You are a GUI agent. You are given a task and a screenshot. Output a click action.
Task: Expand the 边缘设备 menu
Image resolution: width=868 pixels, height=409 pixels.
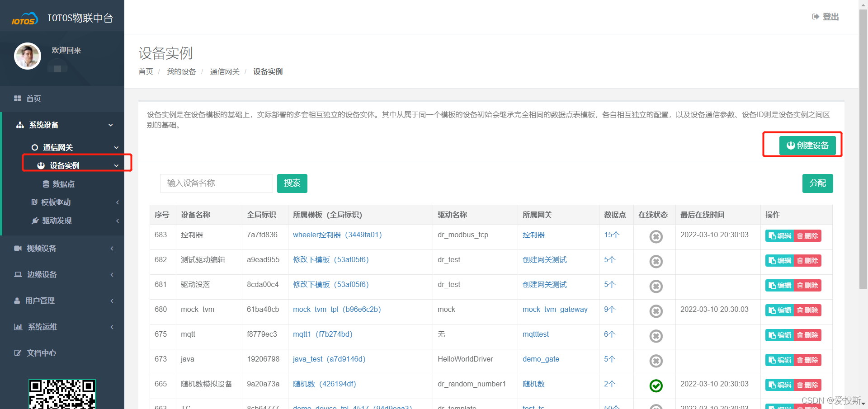click(62, 274)
